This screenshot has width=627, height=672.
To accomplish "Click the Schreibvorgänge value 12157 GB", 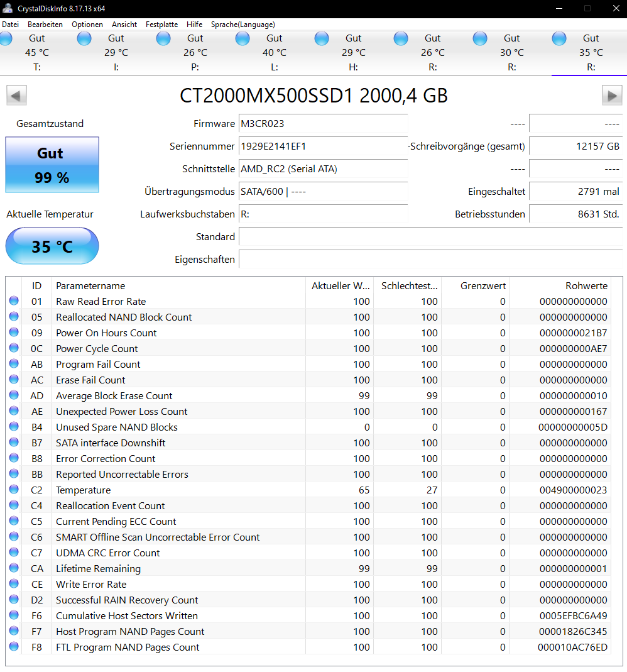I will pos(575,146).
